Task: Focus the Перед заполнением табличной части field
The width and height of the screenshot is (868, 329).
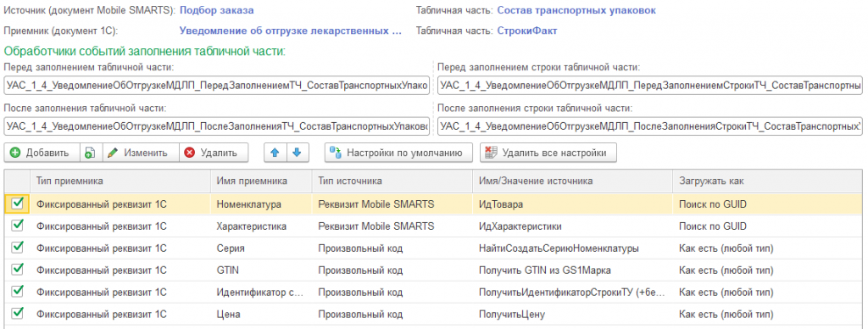Action: 218,86
